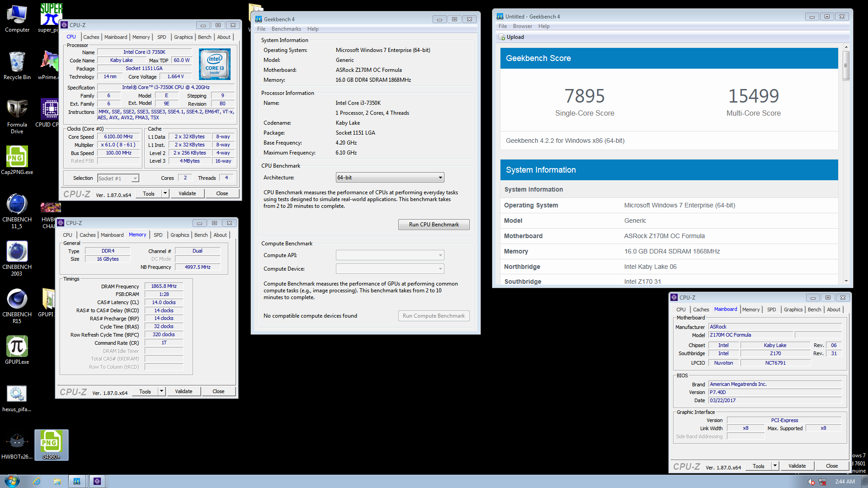Click the muted volume tray icon

(811, 482)
